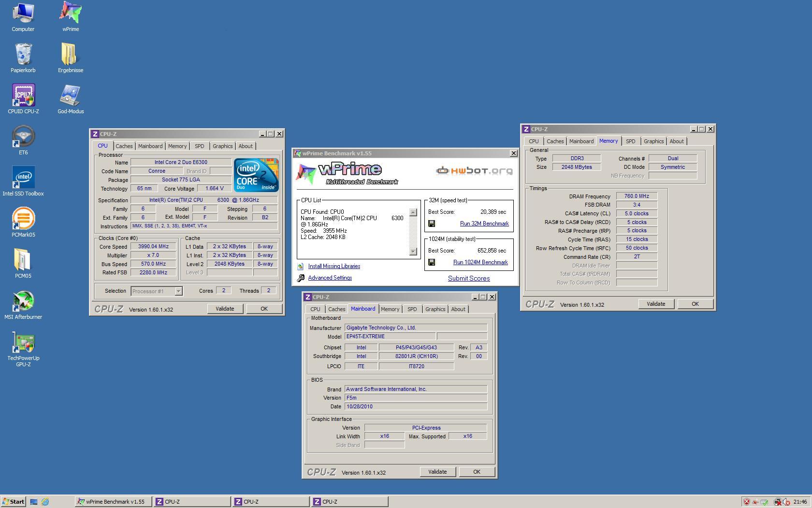The height and width of the screenshot is (508, 812).
Task: Open the Papierkorb recycle bin icon
Action: click(x=23, y=59)
